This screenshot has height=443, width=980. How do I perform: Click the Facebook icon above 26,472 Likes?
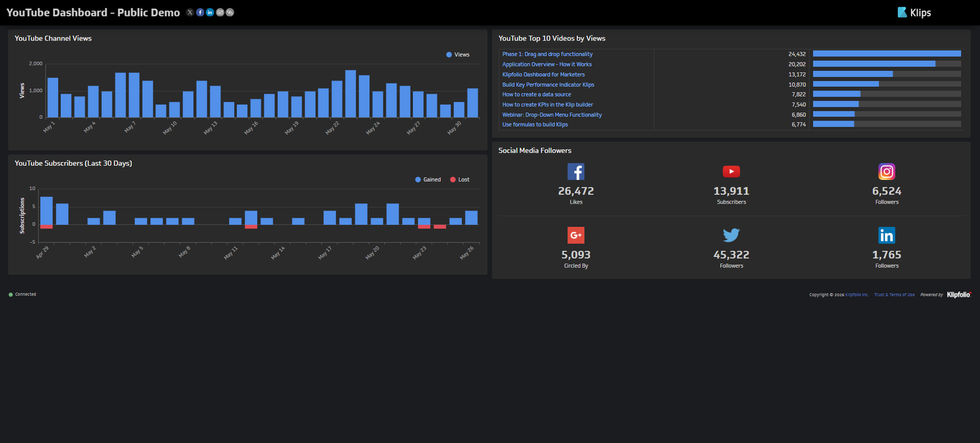[x=576, y=171]
